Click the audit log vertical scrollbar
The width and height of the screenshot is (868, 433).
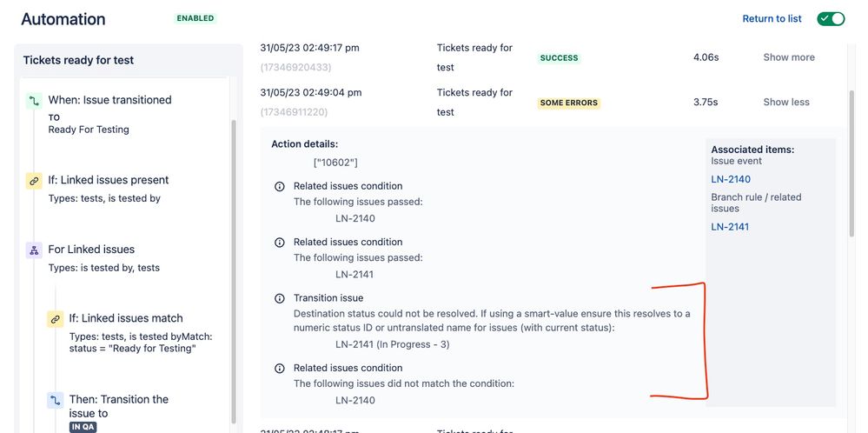pyautogui.click(x=851, y=163)
